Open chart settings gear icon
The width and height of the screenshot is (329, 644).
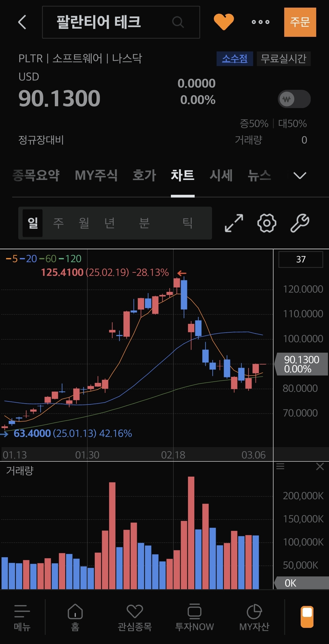[267, 223]
